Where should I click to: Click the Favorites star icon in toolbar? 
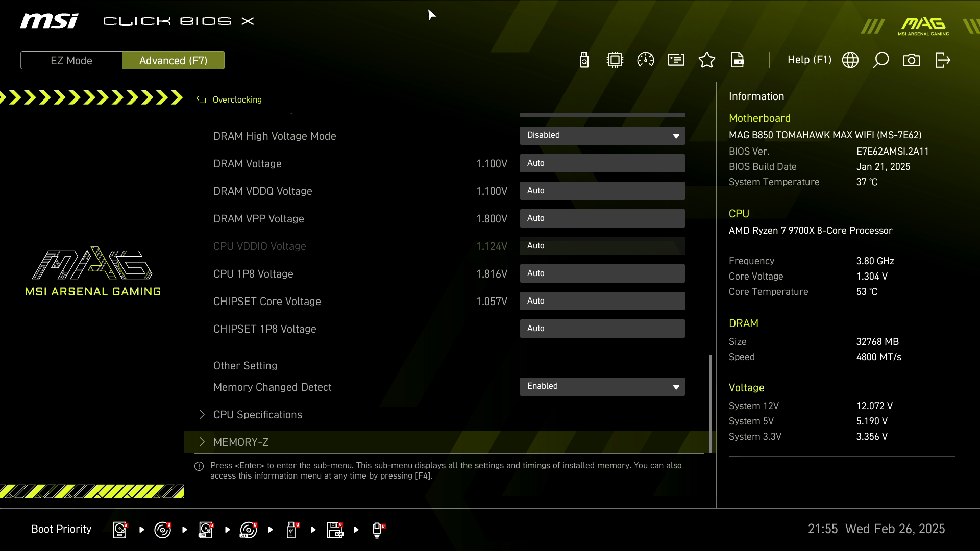click(x=707, y=60)
